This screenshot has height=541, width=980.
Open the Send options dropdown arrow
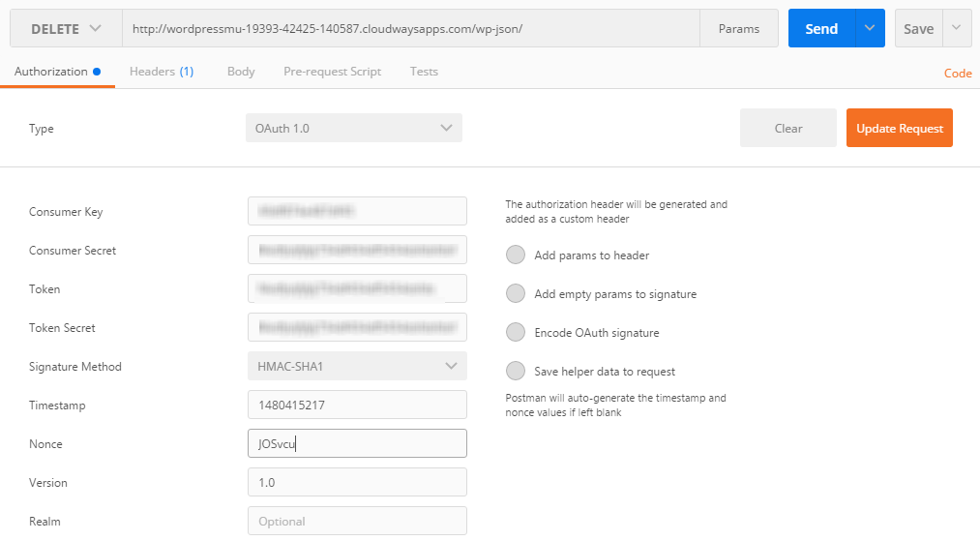(x=870, y=29)
